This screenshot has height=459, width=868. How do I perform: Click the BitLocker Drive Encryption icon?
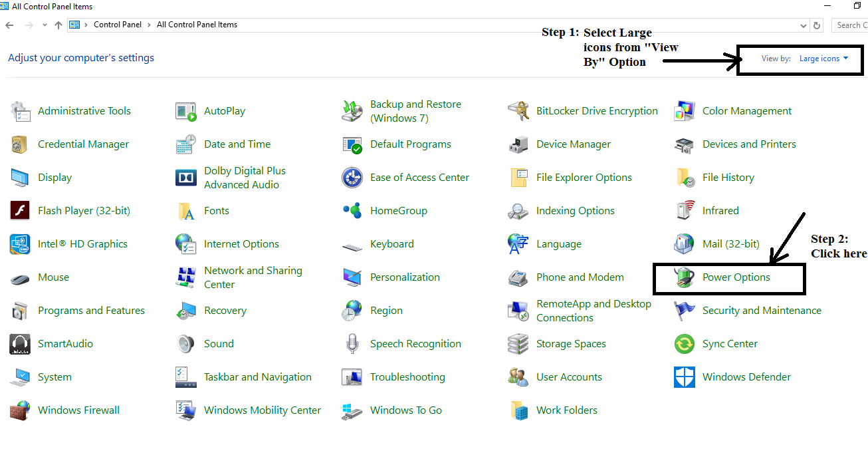click(518, 111)
